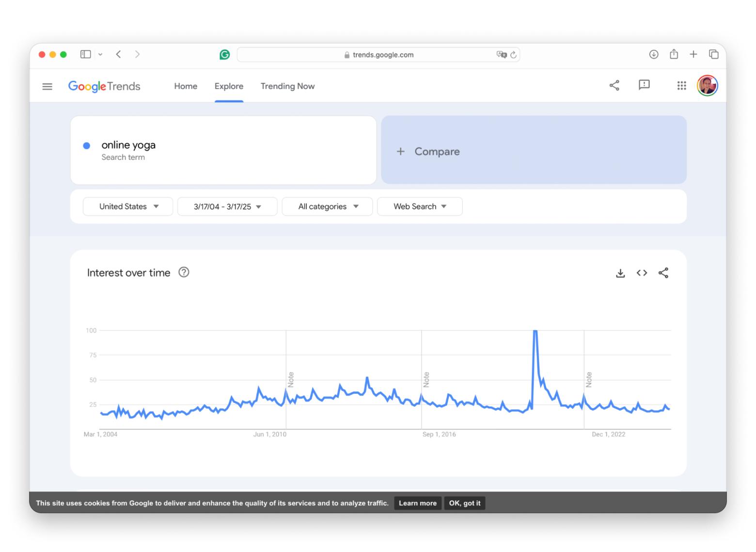Click the Learn more cookie link
756x552 pixels.
click(417, 503)
